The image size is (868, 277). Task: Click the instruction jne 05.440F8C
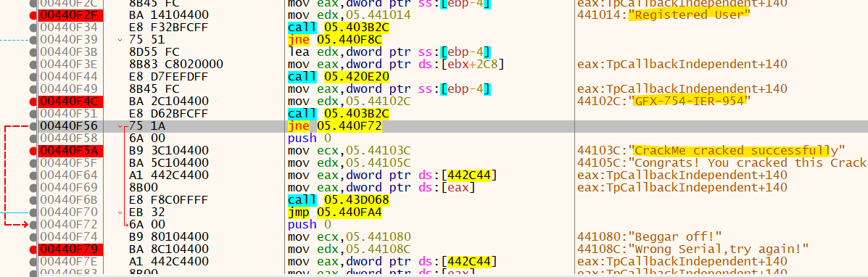[x=335, y=40]
